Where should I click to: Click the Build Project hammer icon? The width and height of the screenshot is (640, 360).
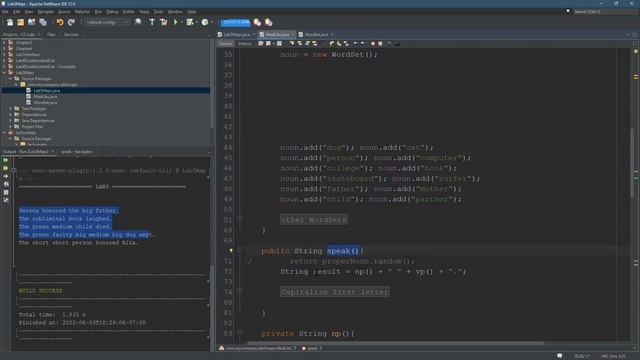pyautogui.click(x=152, y=22)
